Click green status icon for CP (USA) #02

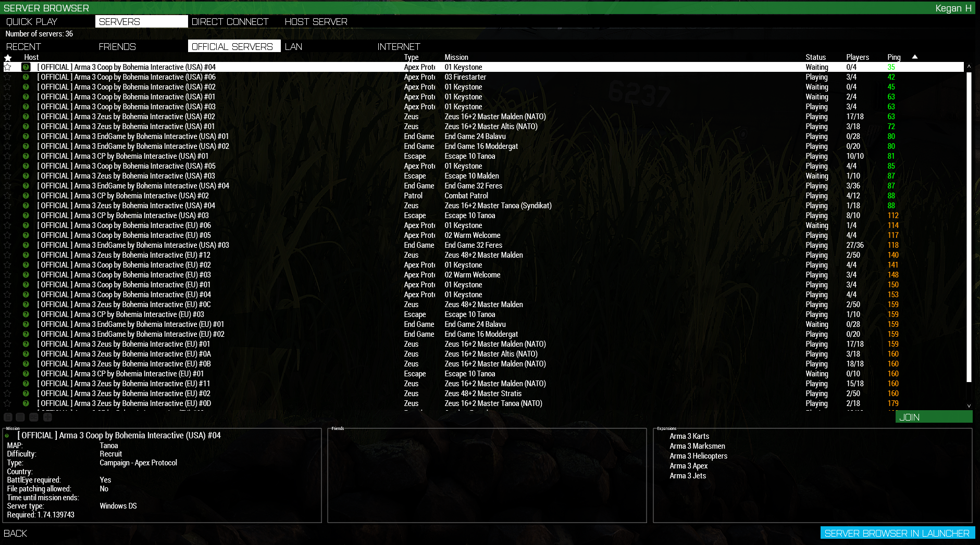[x=26, y=196]
